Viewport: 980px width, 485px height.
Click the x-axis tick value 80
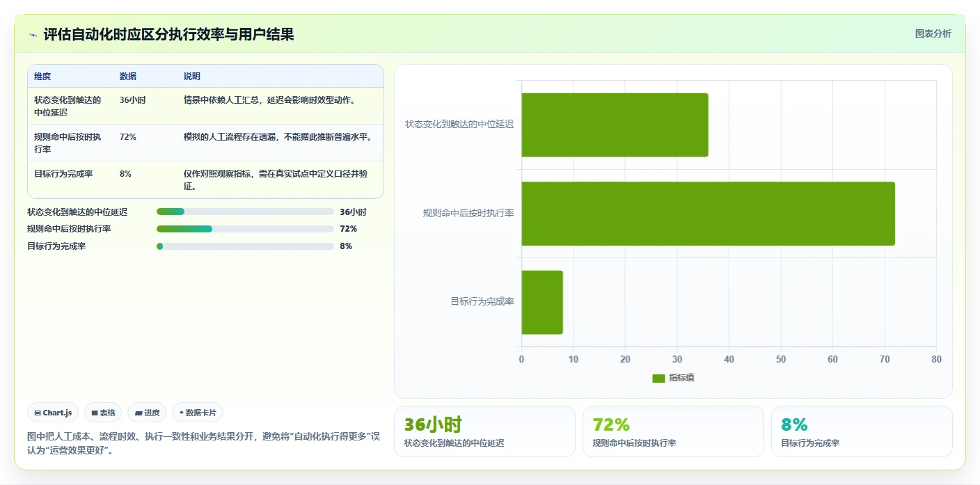[x=936, y=359]
